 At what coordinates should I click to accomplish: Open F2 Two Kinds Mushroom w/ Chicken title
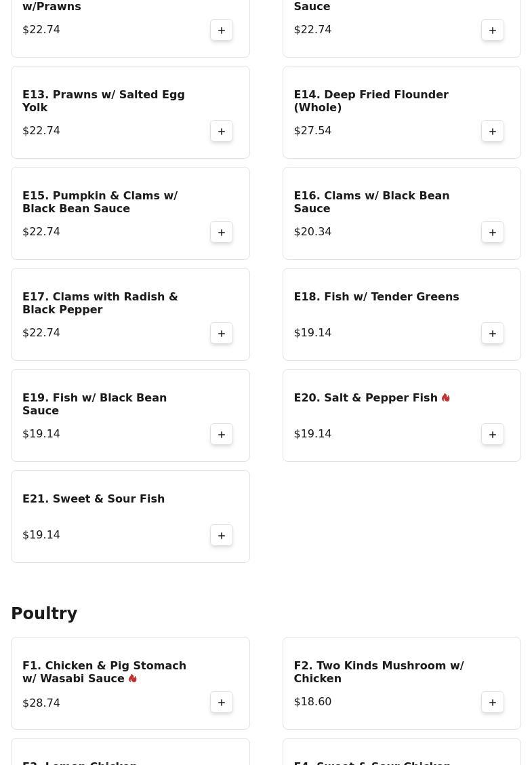[x=379, y=672]
